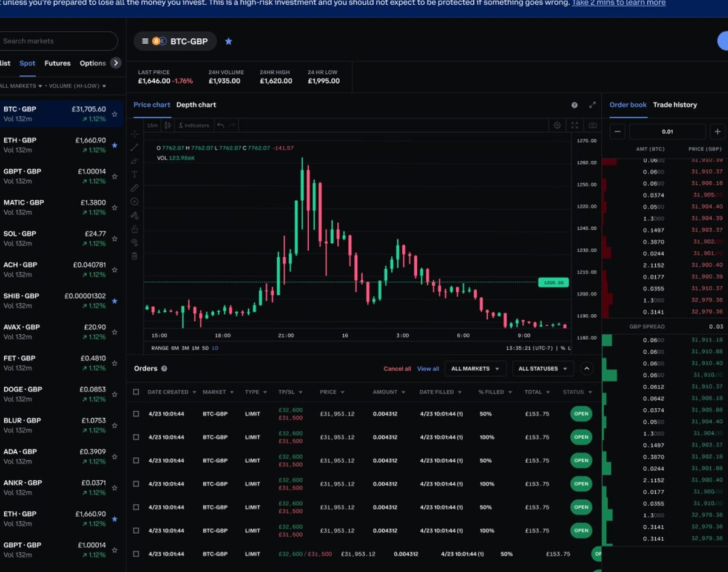Open the 15m interval dropdown
The image size is (728, 572).
coord(152,126)
